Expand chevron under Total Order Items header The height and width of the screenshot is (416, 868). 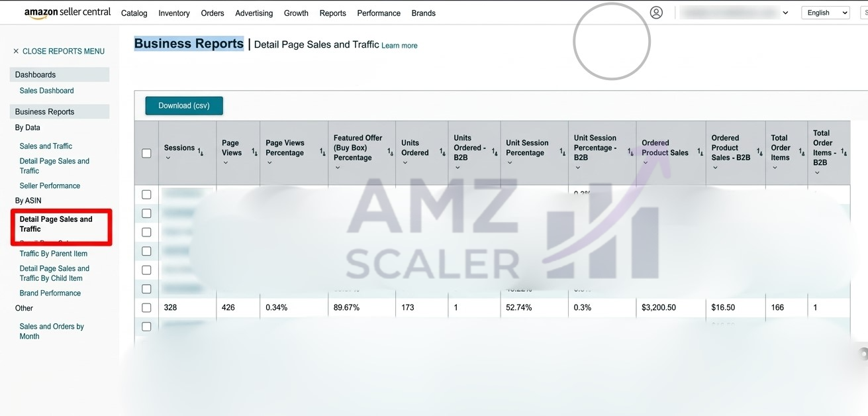tap(775, 168)
